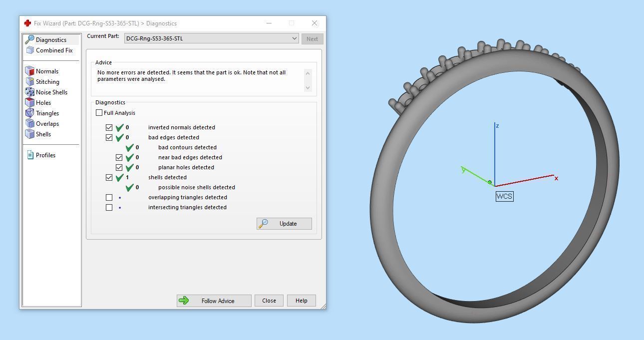Click the dialog resize grip corner

coord(323,306)
